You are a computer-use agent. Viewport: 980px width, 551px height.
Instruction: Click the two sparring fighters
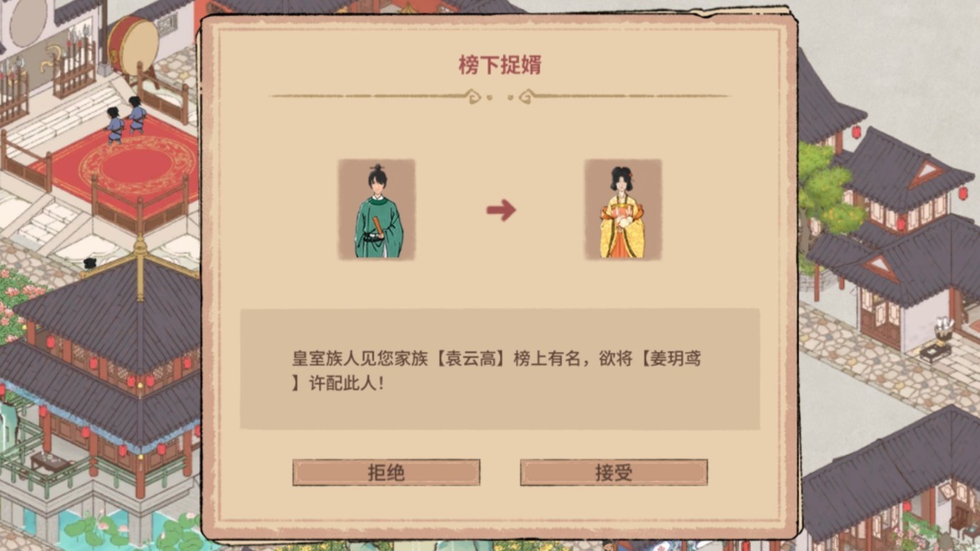point(125,119)
